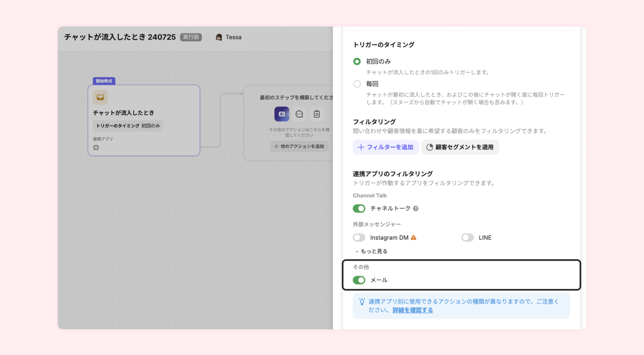644x355 pixels.
Task: Disable the チャネルトーク toggle
Action: click(x=359, y=208)
